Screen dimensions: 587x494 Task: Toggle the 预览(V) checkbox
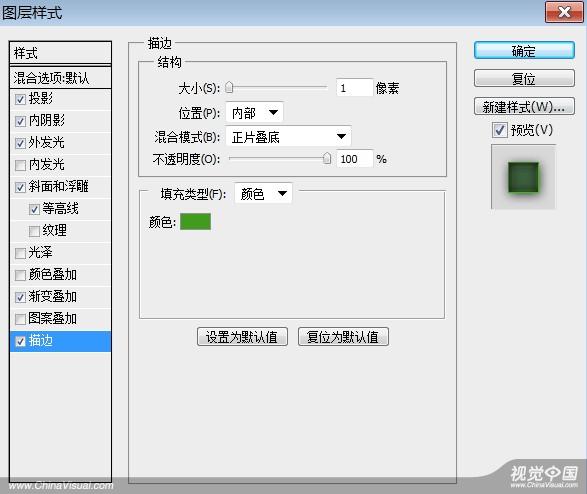[499, 130]
